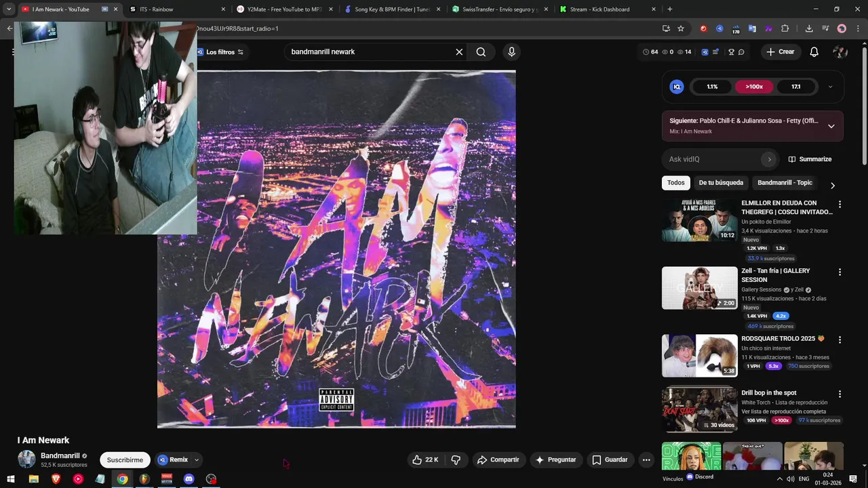Switch to the SwissTransfer tab
This screenshot has height=488, width=868.
pyautogui.click(x=498, y=9)
